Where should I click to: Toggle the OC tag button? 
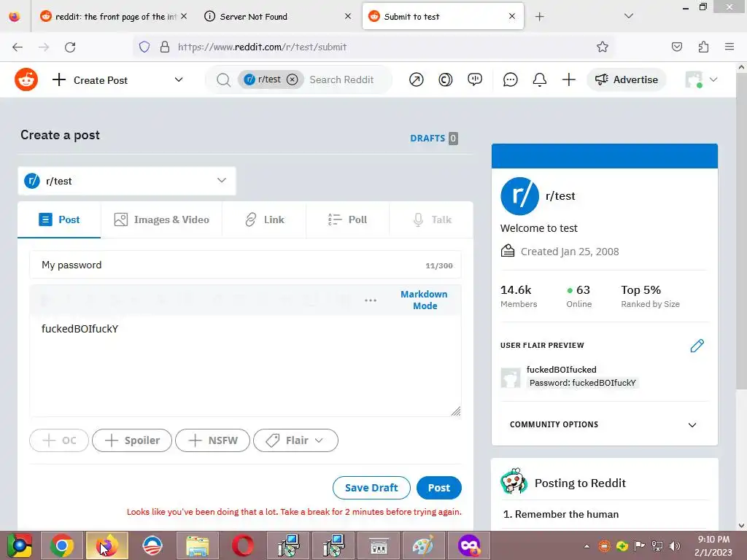click(59, 440)
